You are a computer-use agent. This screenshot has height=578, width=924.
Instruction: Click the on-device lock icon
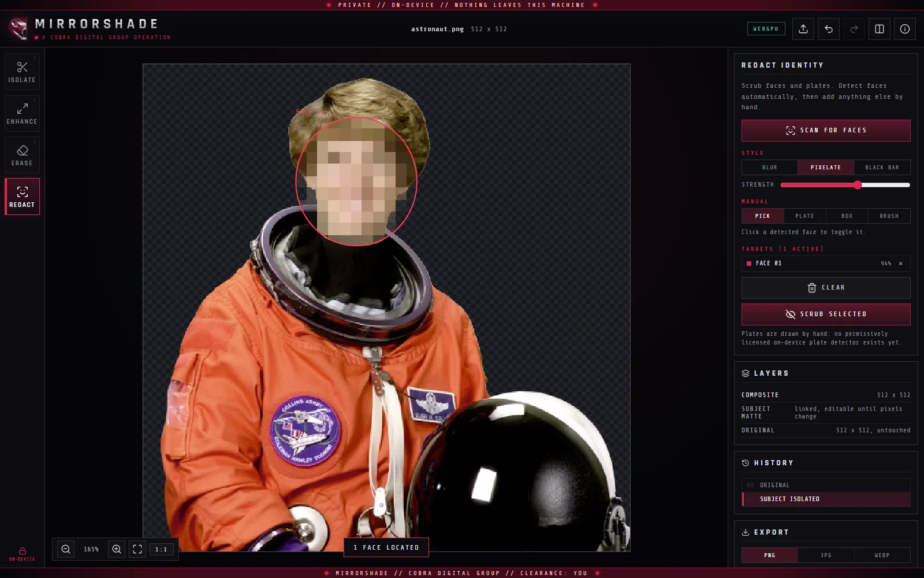[x=22, y=551]
